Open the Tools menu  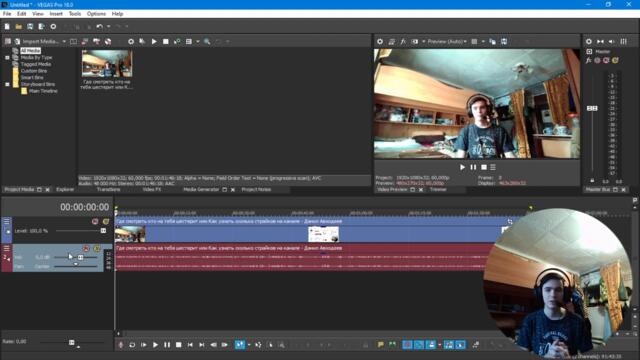click(x=75, y=14)
